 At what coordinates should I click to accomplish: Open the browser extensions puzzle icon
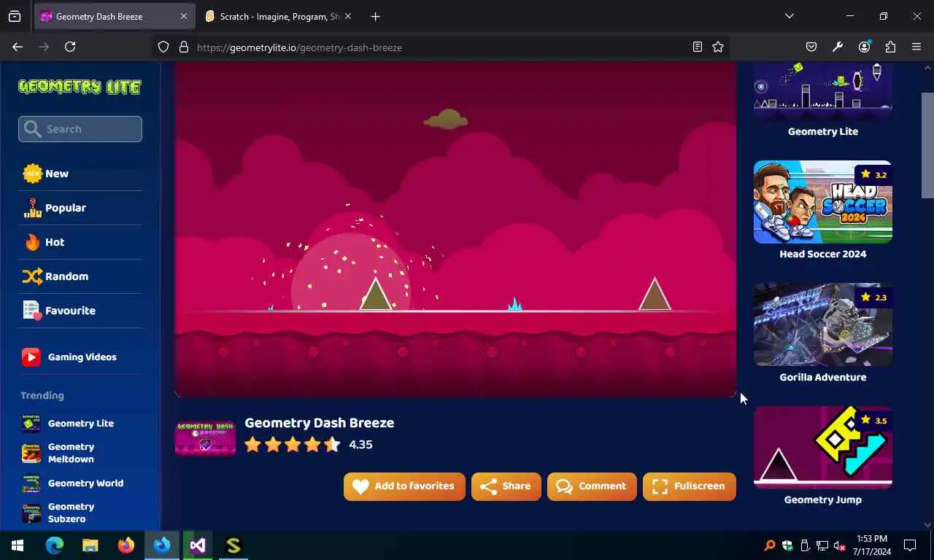(x=890, y=47)
